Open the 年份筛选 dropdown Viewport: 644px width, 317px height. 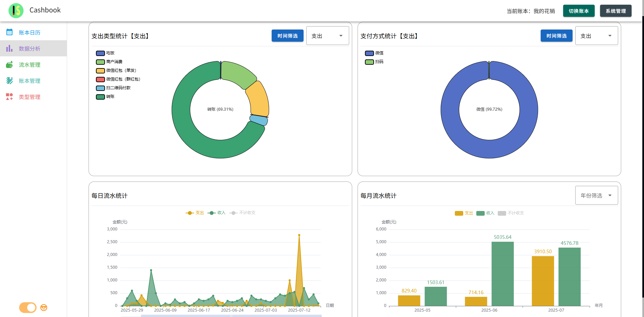597,195
